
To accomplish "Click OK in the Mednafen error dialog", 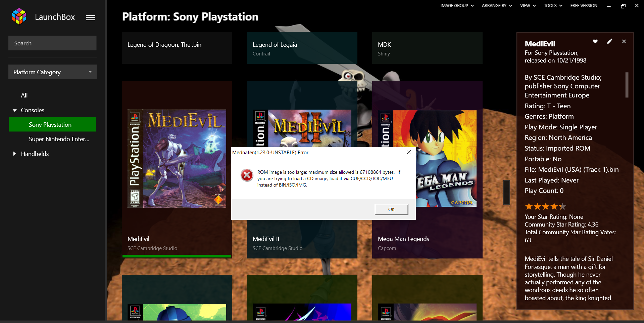I will (x=391, y=209).
